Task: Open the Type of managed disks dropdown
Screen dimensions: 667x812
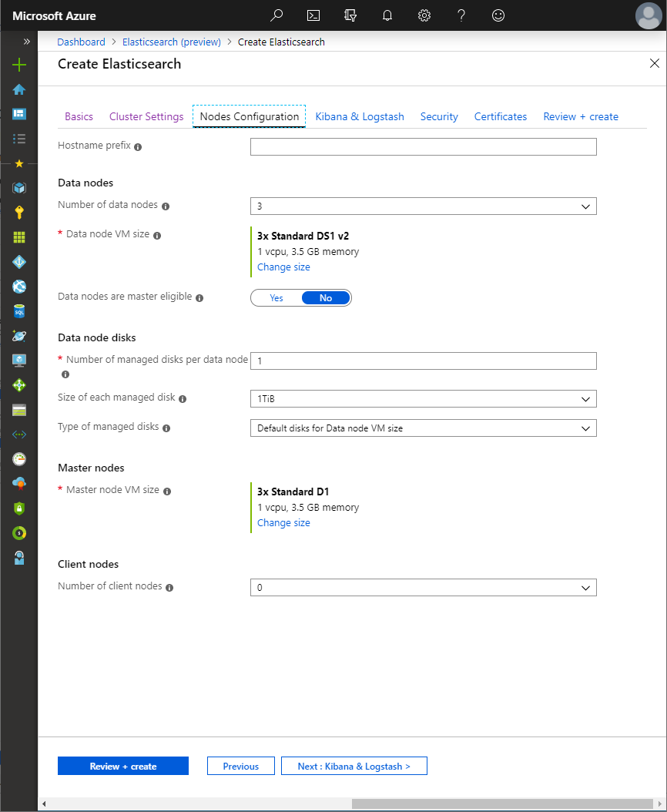Action: click(x=423, y=428)
